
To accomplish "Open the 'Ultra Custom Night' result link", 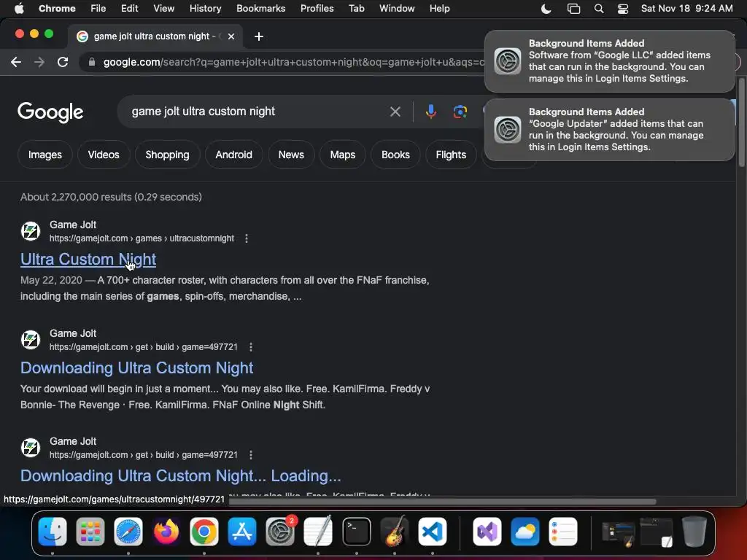I will [x=88, y=259].
